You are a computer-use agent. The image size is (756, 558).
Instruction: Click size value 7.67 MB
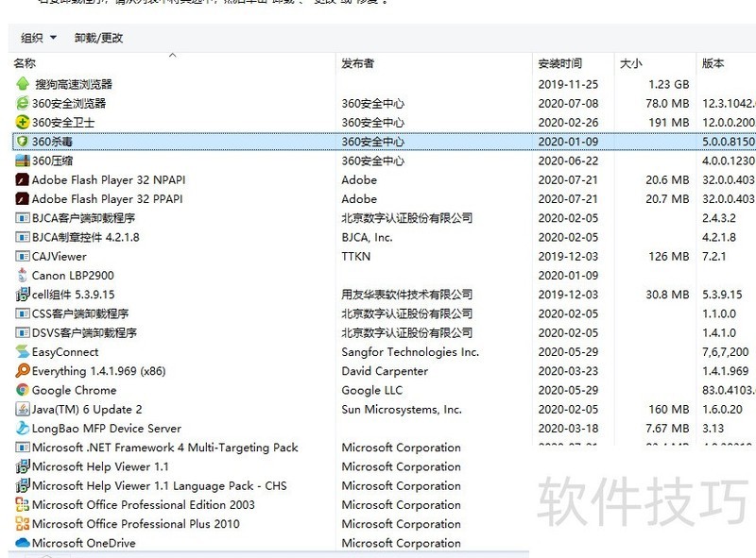[667, 428]
